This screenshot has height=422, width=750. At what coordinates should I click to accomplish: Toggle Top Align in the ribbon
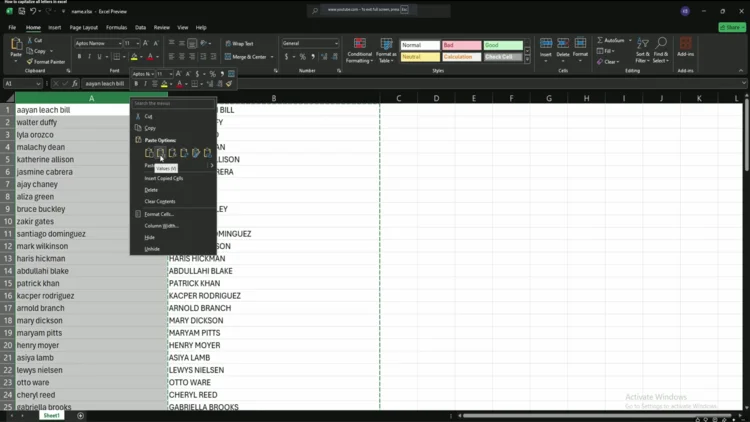(171, 43)
